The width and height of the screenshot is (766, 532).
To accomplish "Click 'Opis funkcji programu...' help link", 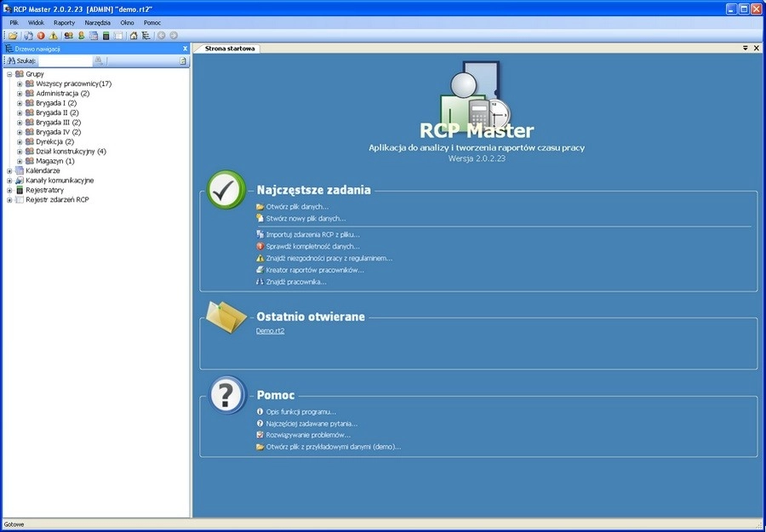I will point(301,412).
